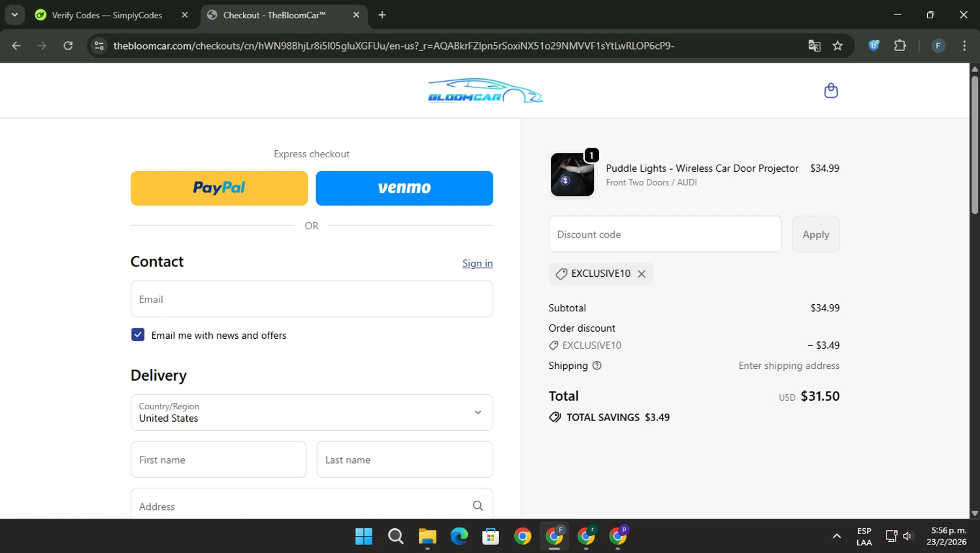Pay with the Venmo express button
This screenshot has height=553, width=980.
(404, 188)
